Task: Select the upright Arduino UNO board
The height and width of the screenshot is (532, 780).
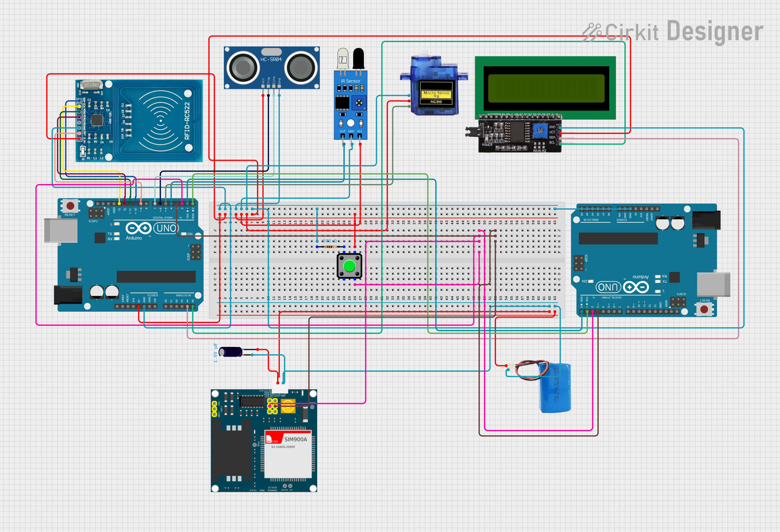Action: point(128,255)
